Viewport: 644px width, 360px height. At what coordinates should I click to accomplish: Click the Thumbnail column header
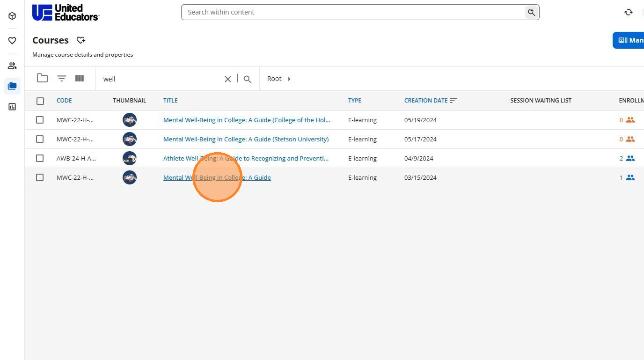click(129, 100)
